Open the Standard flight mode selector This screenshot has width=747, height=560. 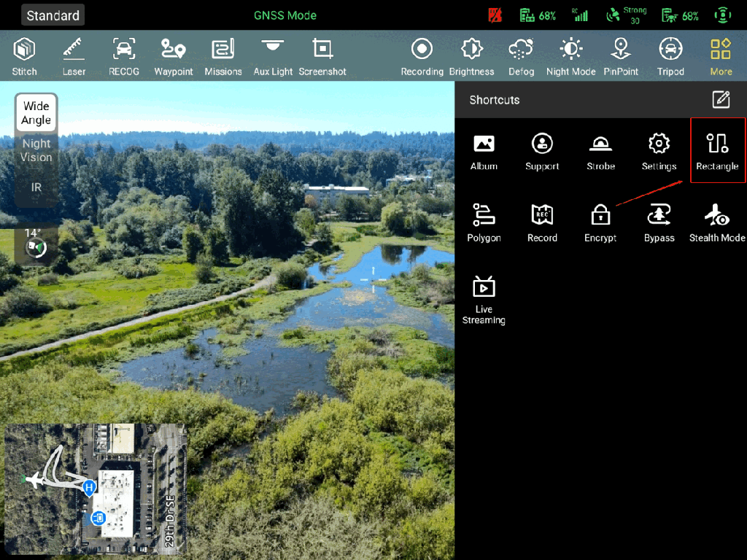pos(53,15)
